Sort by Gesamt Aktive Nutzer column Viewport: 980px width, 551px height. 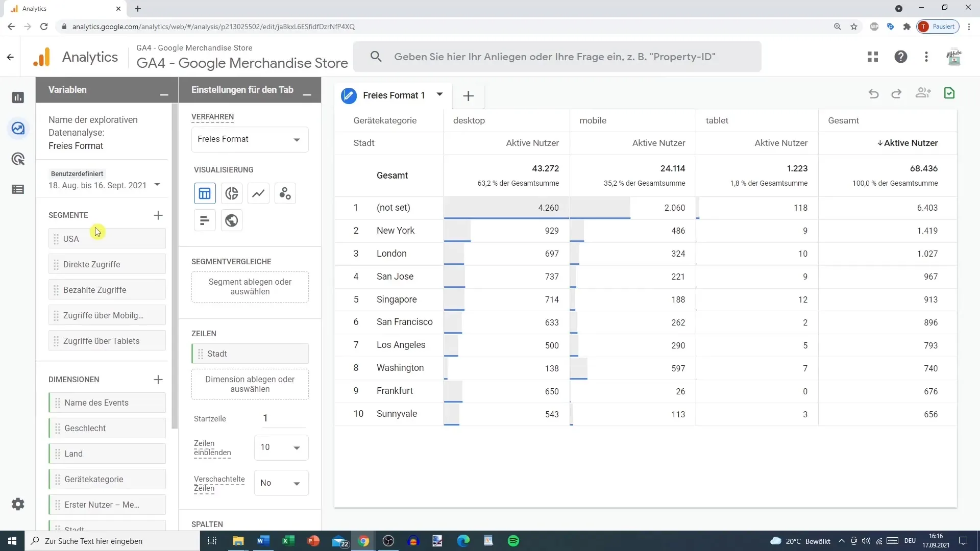click(x=907, y=143)
